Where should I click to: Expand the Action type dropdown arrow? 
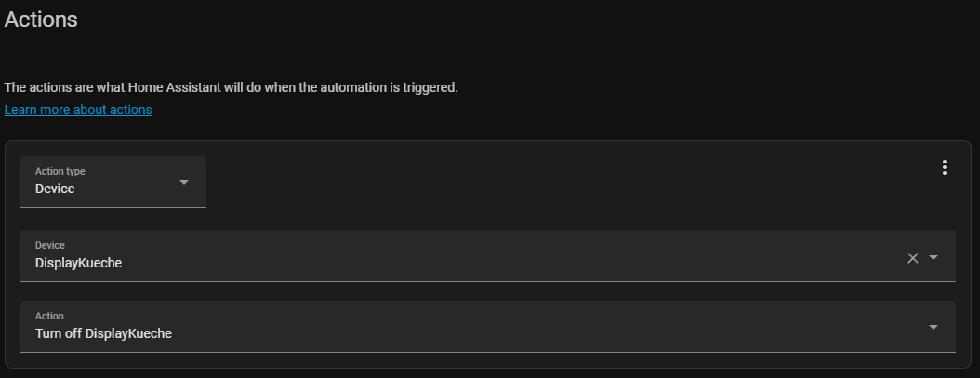[184, 182]
